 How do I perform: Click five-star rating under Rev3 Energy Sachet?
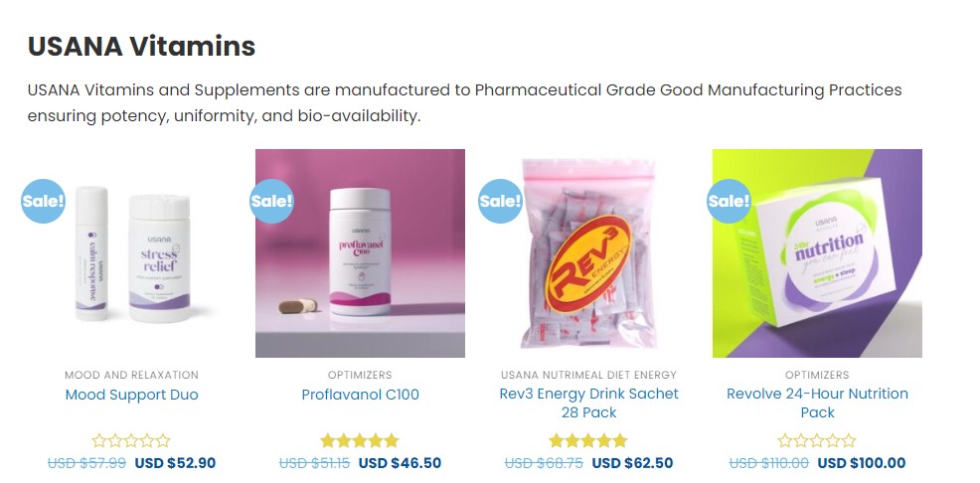(588, 440)
